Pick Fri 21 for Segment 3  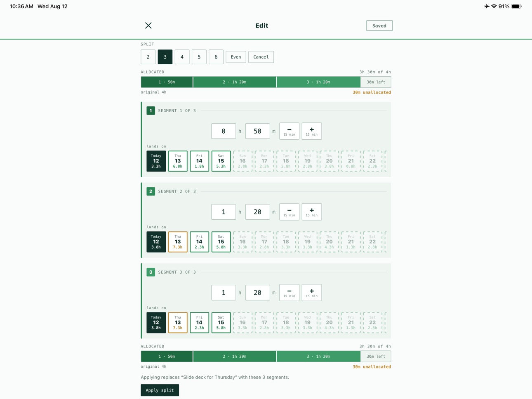(x=351, y=322)
